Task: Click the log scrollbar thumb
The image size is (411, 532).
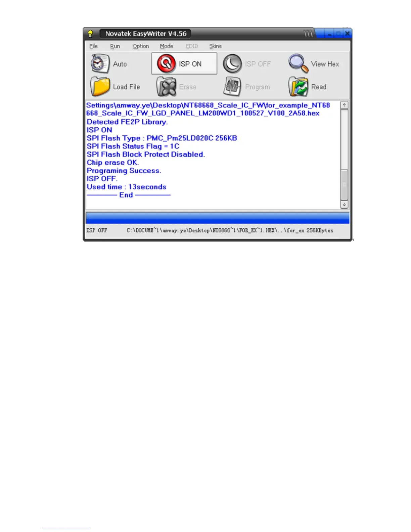Action: 344,184
